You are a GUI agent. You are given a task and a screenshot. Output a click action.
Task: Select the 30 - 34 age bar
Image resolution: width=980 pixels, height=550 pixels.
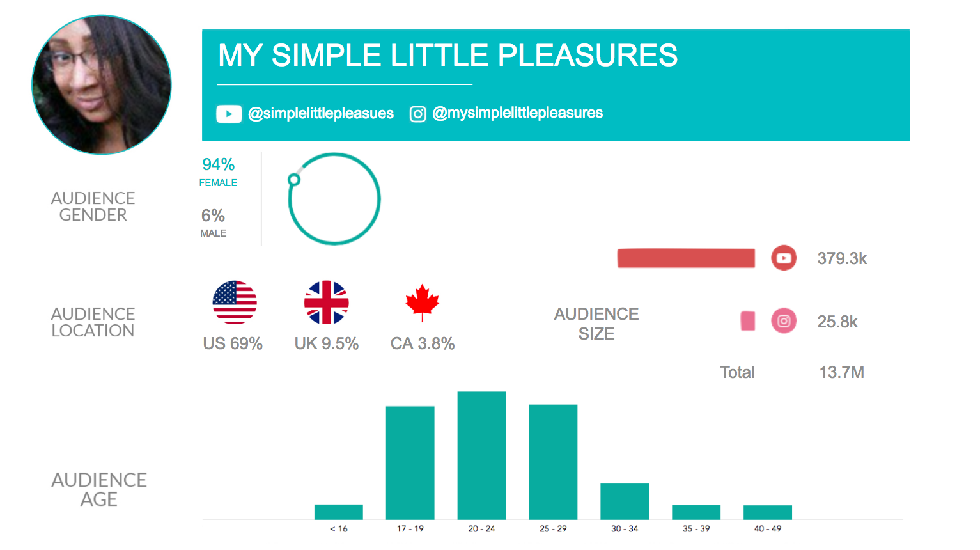click(x=625, y=501)
